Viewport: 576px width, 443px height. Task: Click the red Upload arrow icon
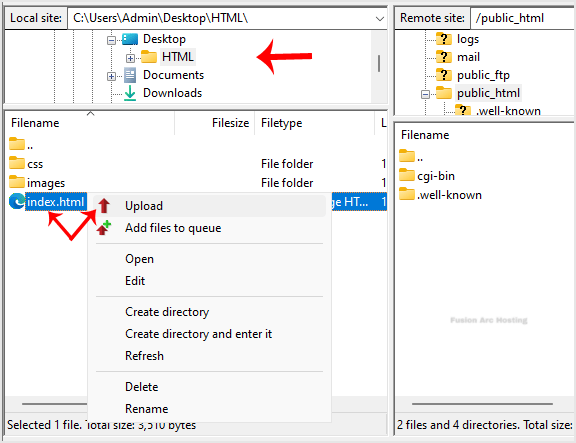coord(104,206)
